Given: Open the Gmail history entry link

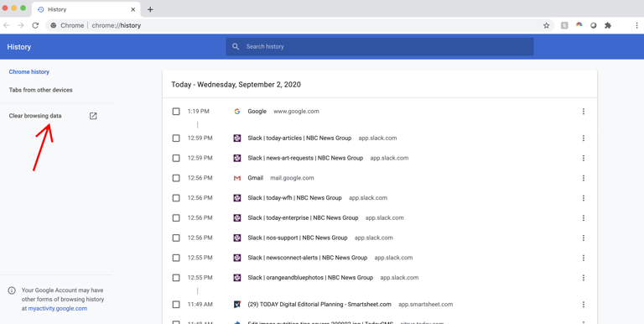Looking at the screenshot, I should tap(256, 178).
